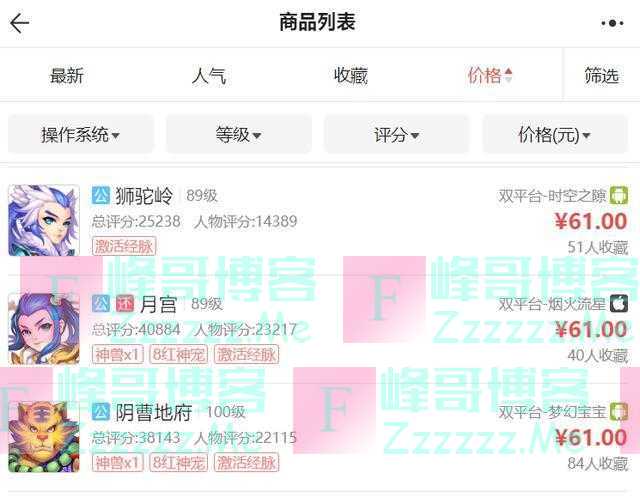
Task: Switch to the 最新 sort tab
Action: pyautogui.click(x=67, y=75)
